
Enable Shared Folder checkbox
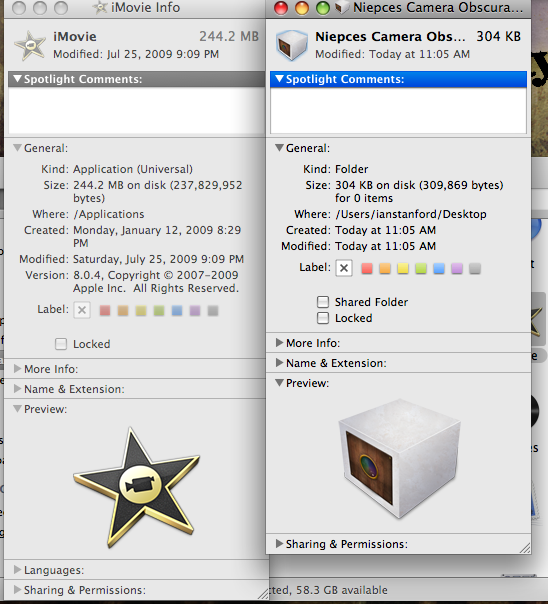click(323, 302)
